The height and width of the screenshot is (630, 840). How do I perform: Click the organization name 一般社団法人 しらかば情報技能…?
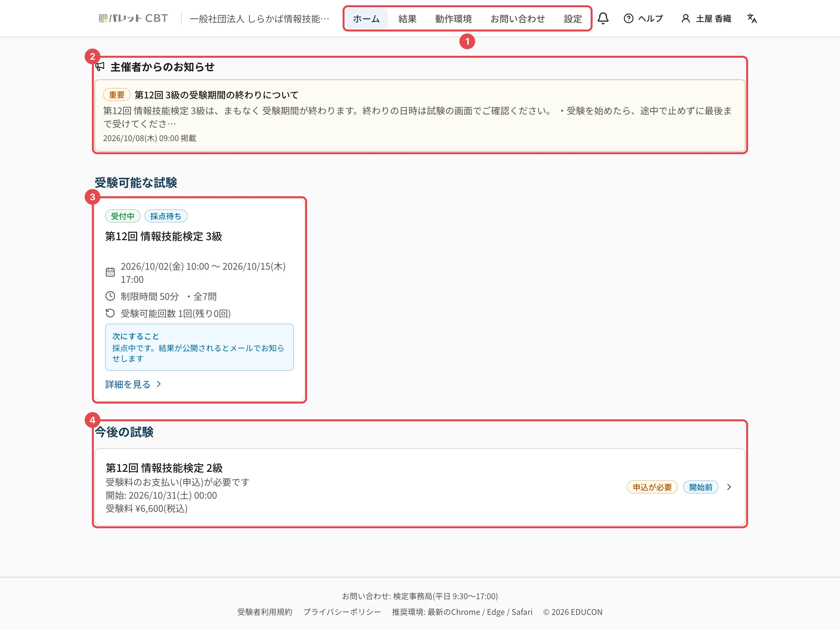click(x=259, y=19)
